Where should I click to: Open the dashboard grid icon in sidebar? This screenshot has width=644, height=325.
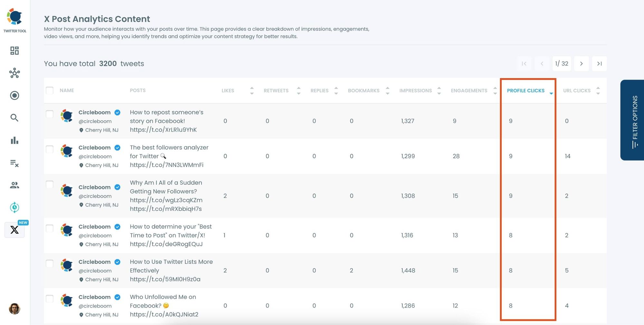(14, 51)
